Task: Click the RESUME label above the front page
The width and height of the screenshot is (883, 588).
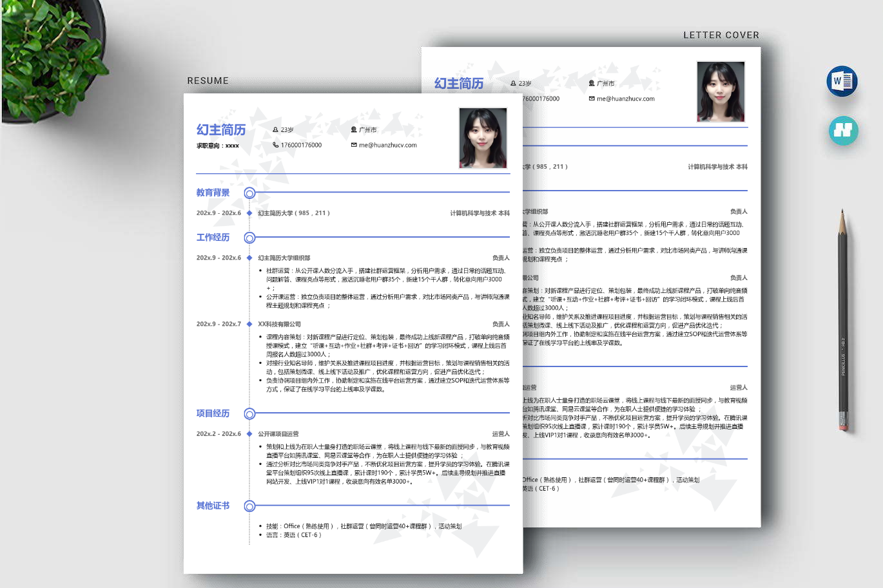Action: click(208, 81)
